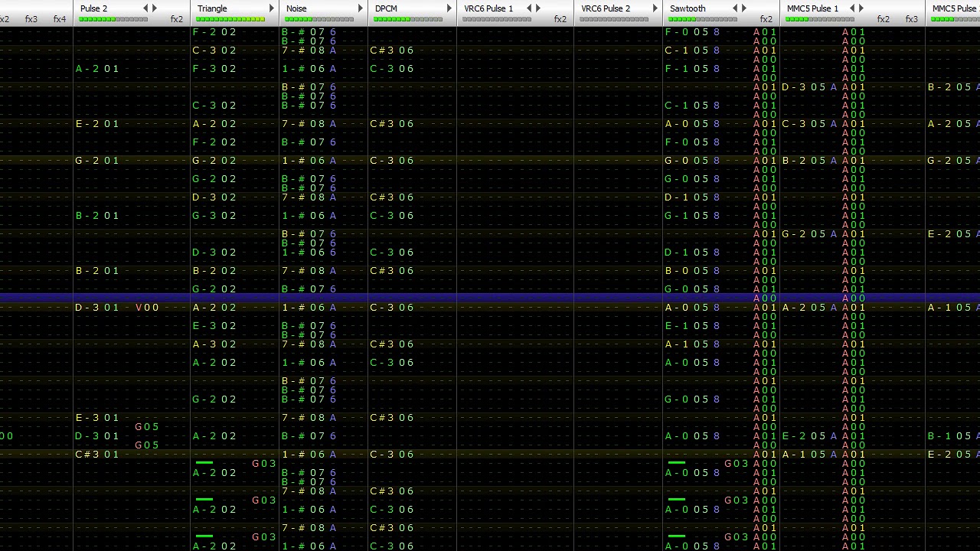The width and height of the screenshot is (980, 551).
Task: Select fx2 label under Sawtooth
Action: click(766, 19)
